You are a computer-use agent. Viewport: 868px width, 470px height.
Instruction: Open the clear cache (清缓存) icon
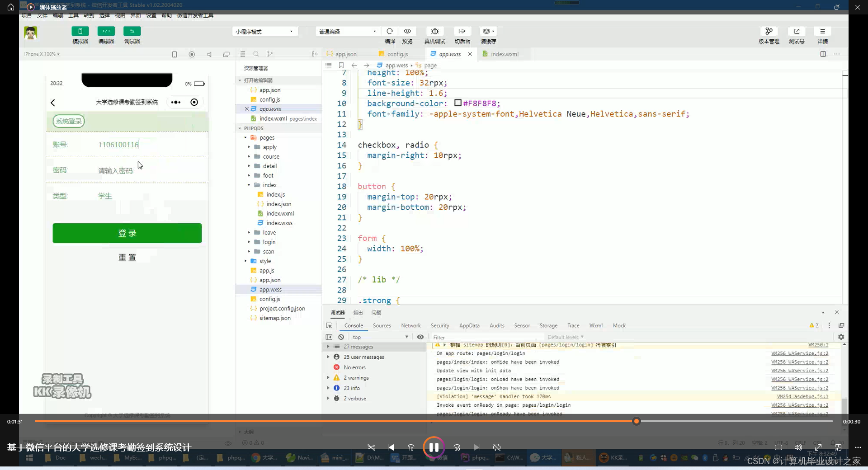coord(488,31)
